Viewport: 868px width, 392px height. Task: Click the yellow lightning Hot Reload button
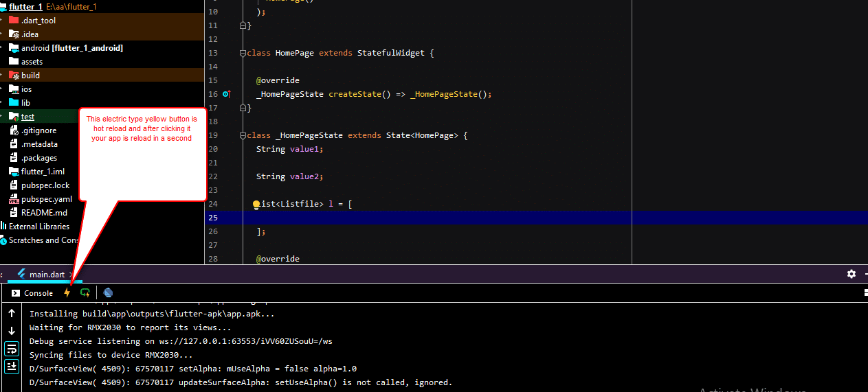(x=67, y=292)
